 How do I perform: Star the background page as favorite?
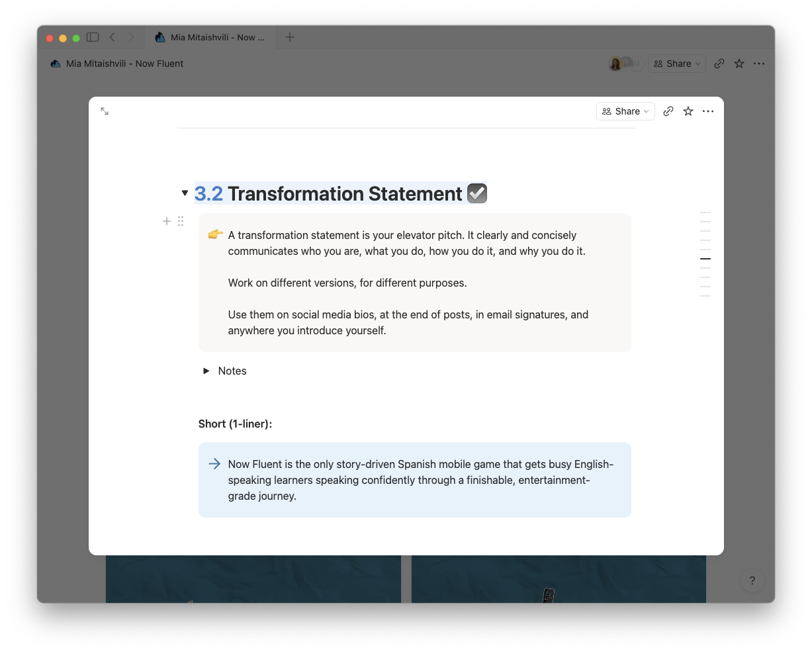739,64
